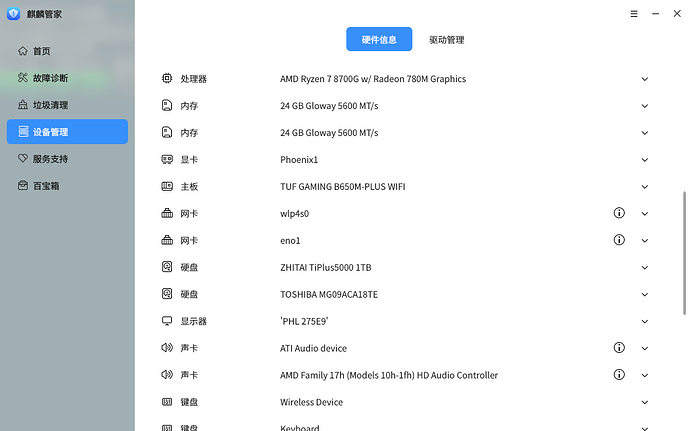This screenshot has width=690, height=431.
Task: Click first 内存 memory icon for 24 GB Gloway
Action: coord(167,105)
